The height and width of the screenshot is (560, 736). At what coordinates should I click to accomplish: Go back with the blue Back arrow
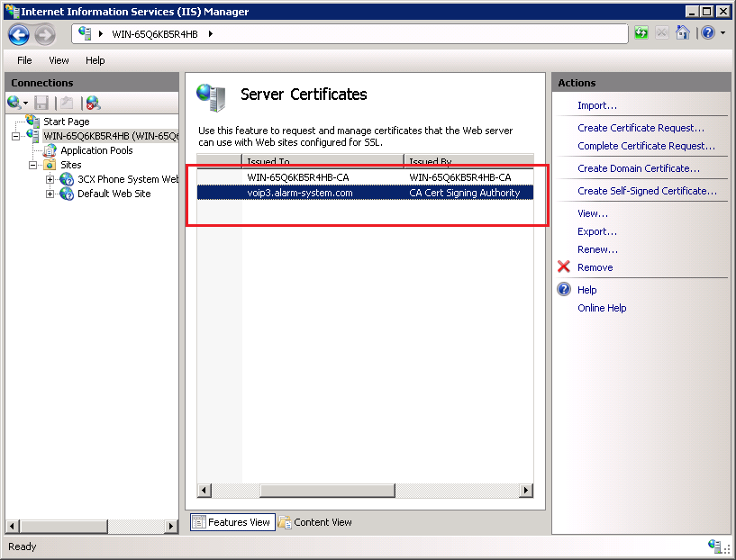pyautogui.click(x=19, y=34)
